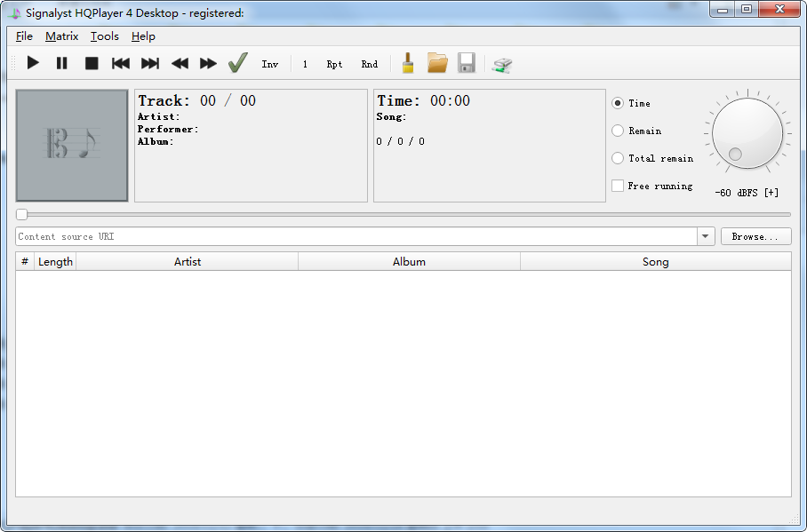
Task: Maximize the HQPlayer window
Action: (x=747, y=9)
